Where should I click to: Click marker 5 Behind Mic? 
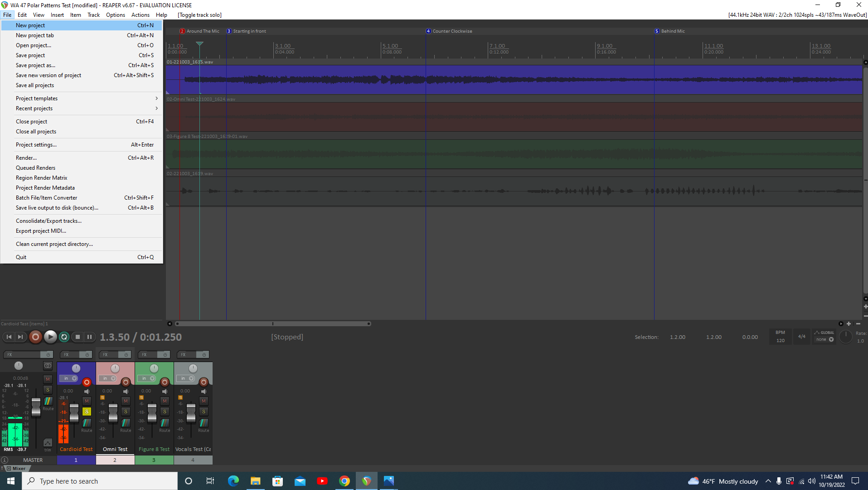coord(670,31)
